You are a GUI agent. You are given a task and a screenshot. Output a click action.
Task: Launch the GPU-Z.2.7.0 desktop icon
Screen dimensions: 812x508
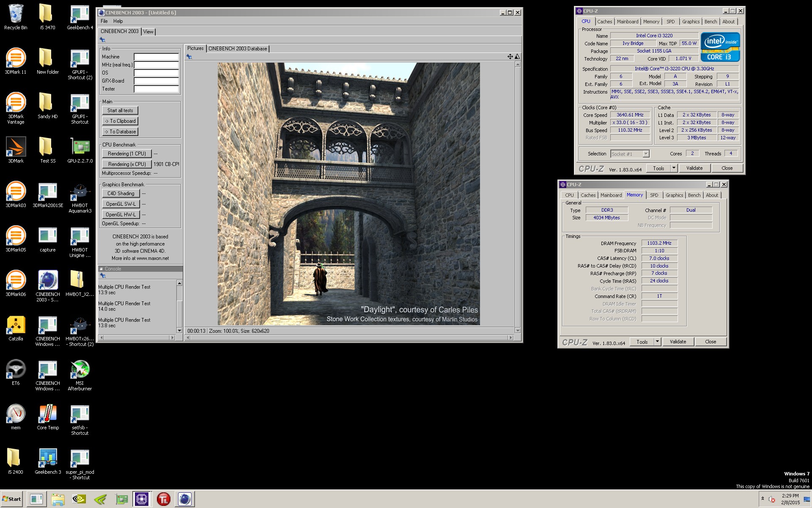(x=80, y=150)
